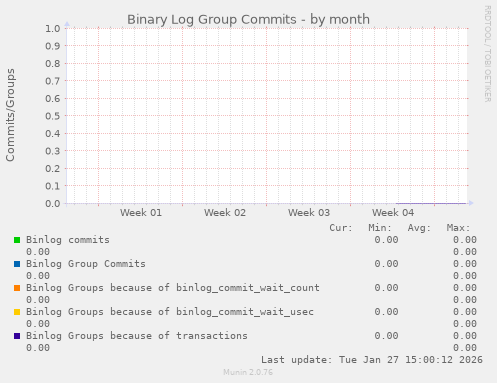Image resolution: width=497 pixels, height=383 pixels.
Task: Click orange binlog_commit_wait_count legend swatch
Action: tap(17, 288)
